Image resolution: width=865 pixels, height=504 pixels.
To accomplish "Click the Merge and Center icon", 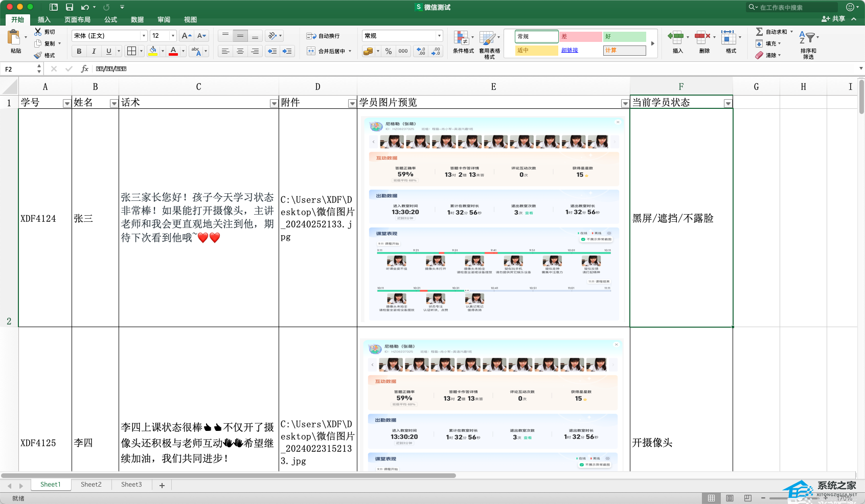I will click(311, 51).
